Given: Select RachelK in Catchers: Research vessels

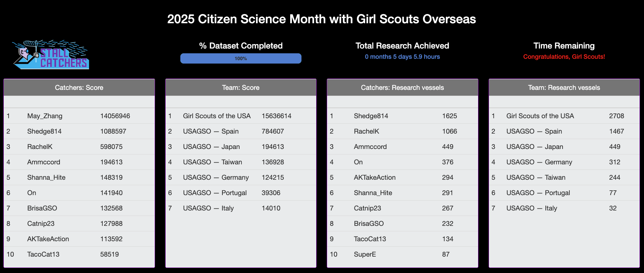Looking at the screenshot, I should pos(366,131).
